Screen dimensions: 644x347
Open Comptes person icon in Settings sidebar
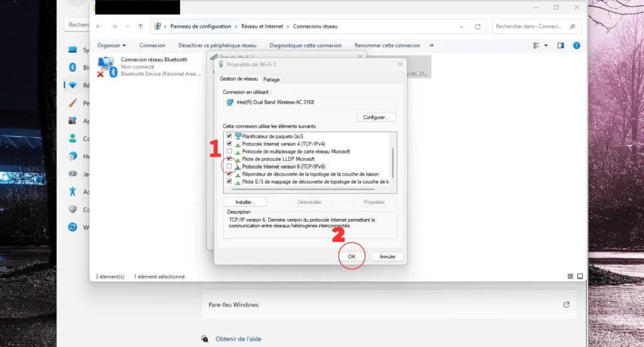[x=73, y=138]
